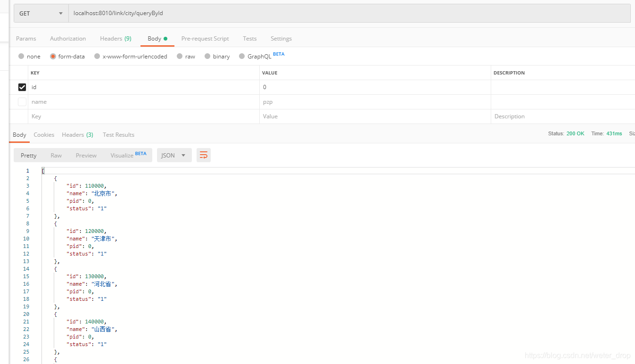Enable the name parameter checkbox
Screen dimensions: 635x364
[x=22, y=102]
